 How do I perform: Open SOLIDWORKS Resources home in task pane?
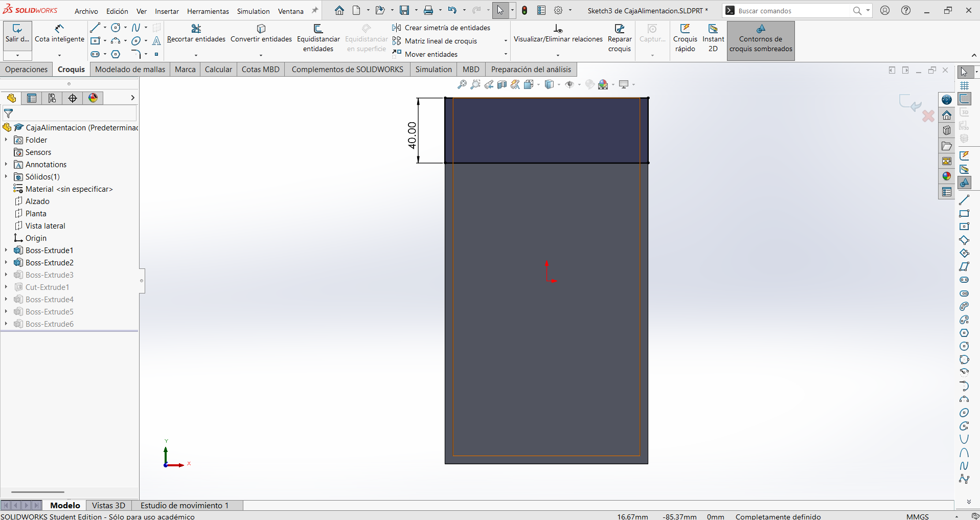pos(947,115)
